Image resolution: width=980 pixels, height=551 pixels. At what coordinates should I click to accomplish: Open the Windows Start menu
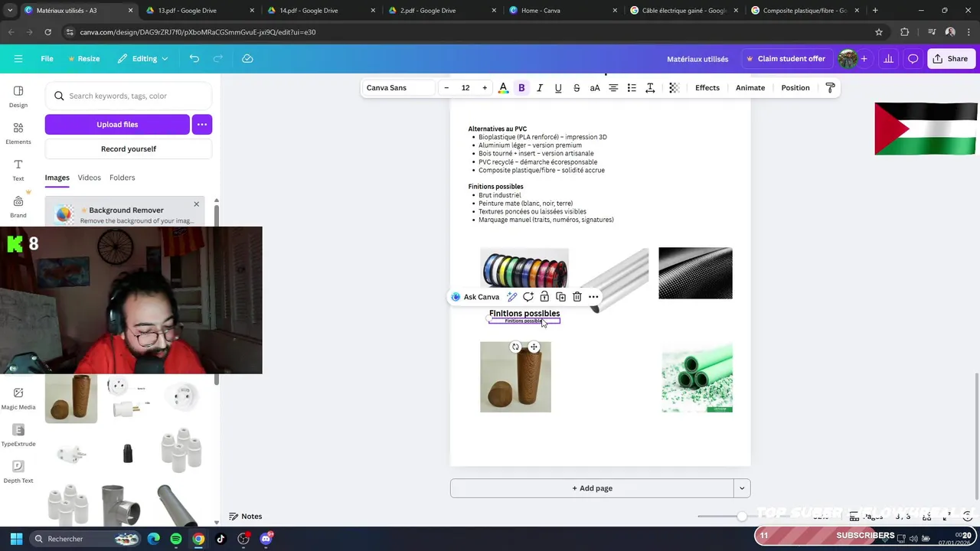[x=16, y=539]
